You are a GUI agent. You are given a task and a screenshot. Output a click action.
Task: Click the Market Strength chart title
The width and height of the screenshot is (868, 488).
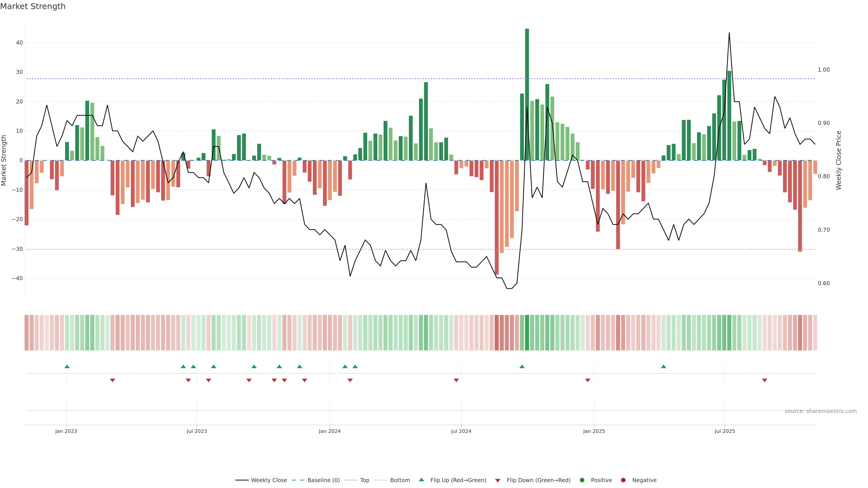click(x=33, y=6)
